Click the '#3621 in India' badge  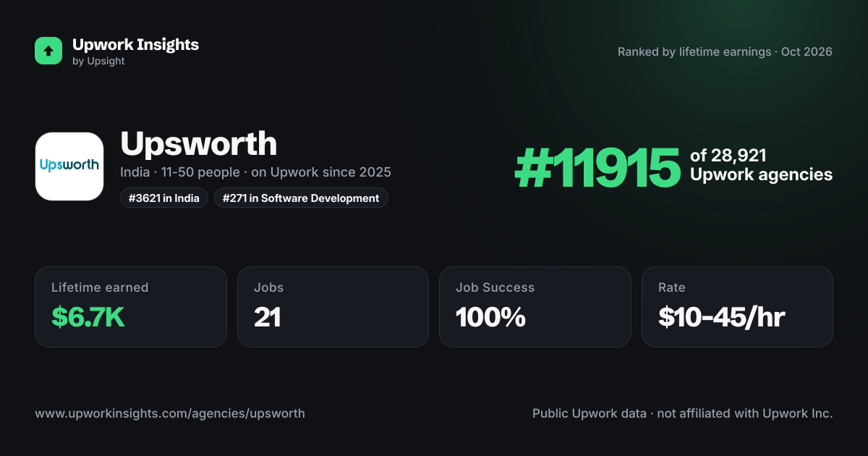pyautogui.click(x=164, y=198)
